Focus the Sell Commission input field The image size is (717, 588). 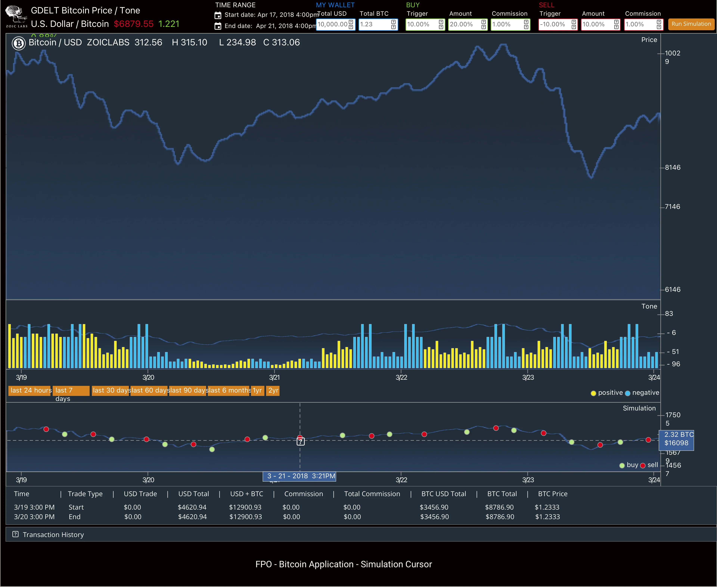tap(643, 24)
